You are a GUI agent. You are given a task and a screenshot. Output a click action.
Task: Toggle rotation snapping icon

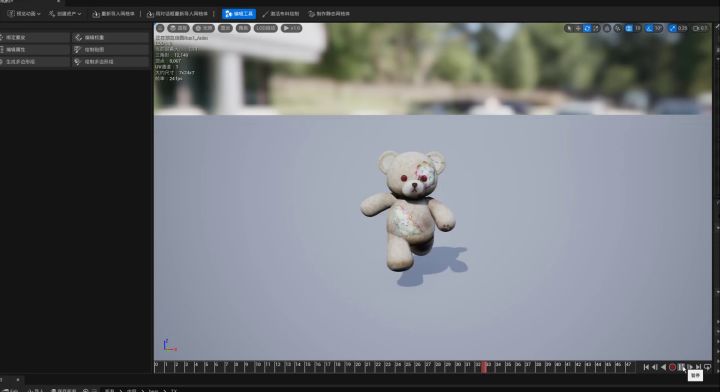pos(649,28)
